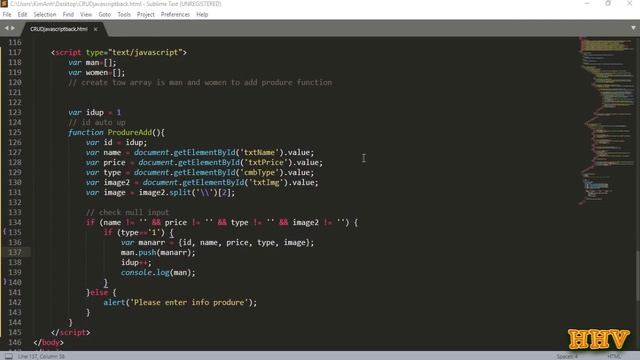
Task: Click the 'txtName' string on line 127
Action: click(x=259, y=152)
